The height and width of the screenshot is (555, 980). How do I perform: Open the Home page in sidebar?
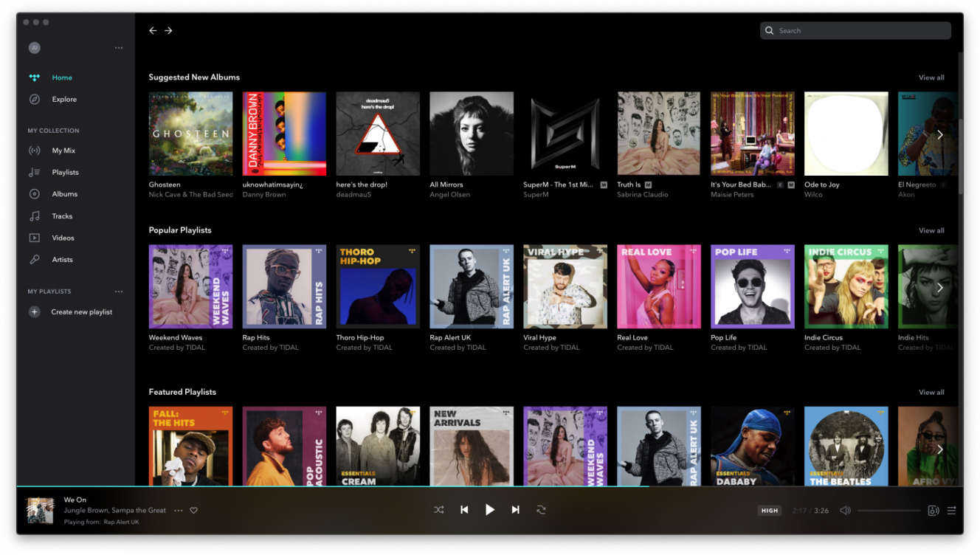(x=62, y=77)
